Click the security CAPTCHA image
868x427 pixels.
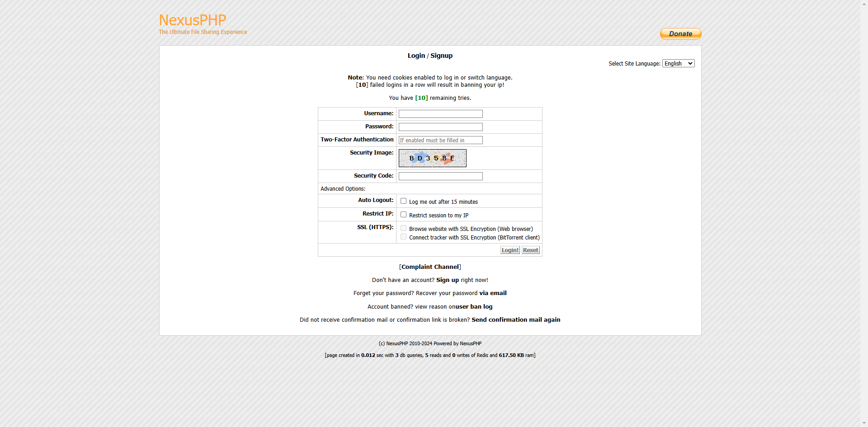pyautogui.click(x=432, y=158)
